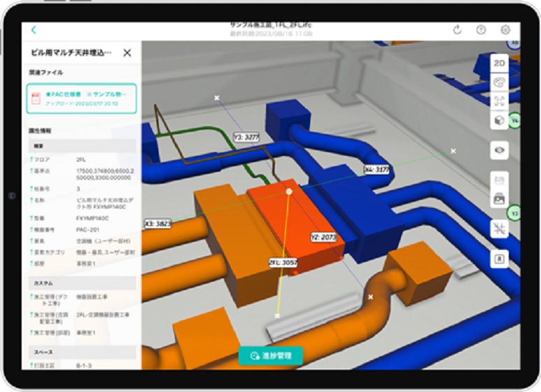
Task: Click the 2FL: 3057 height label
Action: (x=282, y=262)
